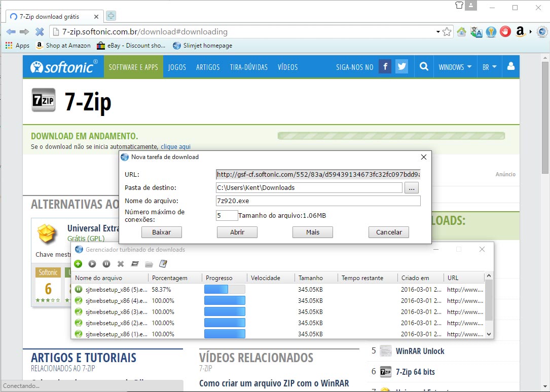Add new download with green plus icon

tap(78, 264)
